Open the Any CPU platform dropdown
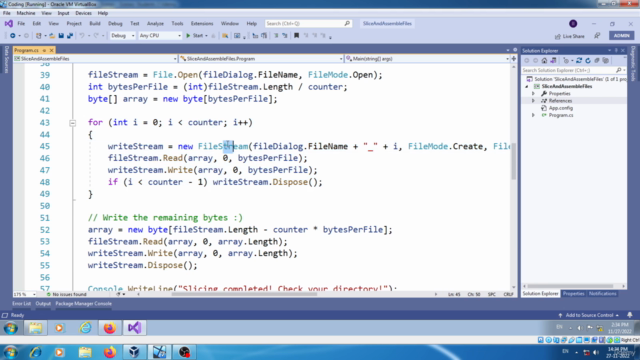Viewport: 640px width, 360px height. (x=160, y=36)
